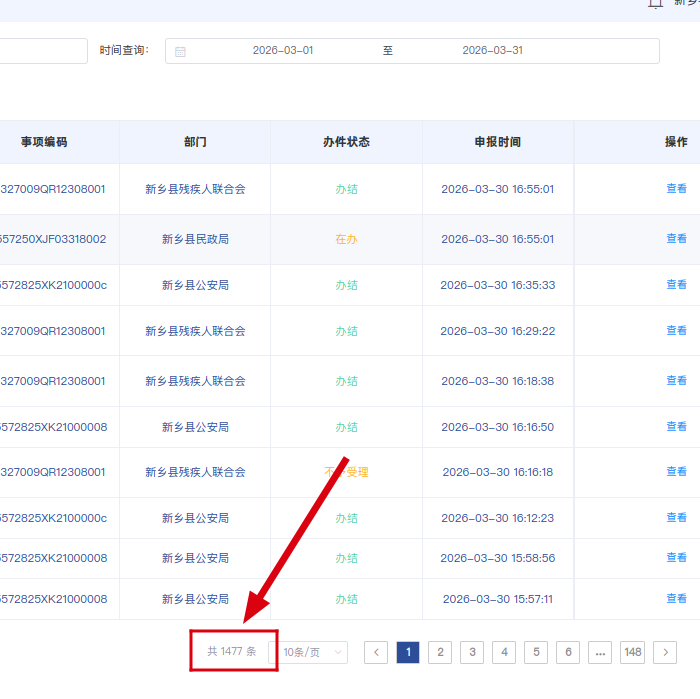Go to previous page using left arrow
The image size is (700, 699).
click(375, 652)
